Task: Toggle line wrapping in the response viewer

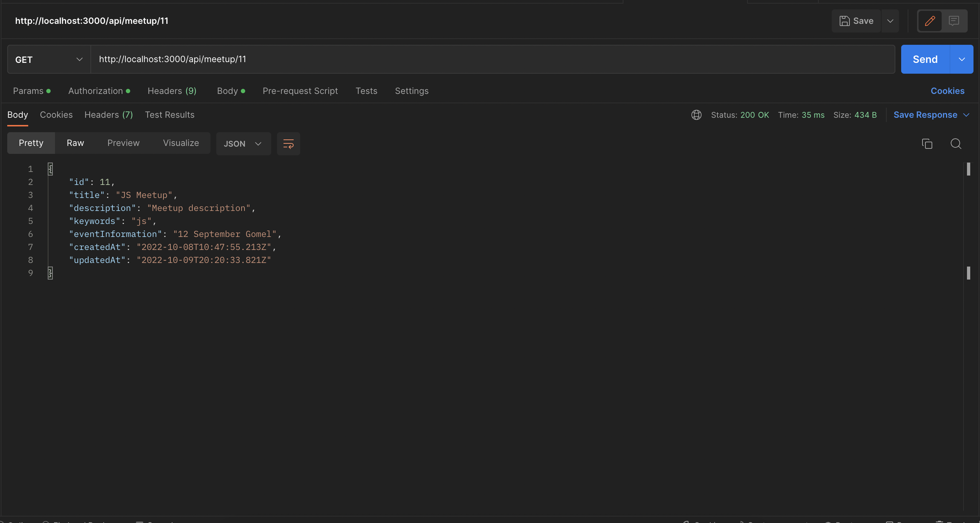Action: click(288, 144)
